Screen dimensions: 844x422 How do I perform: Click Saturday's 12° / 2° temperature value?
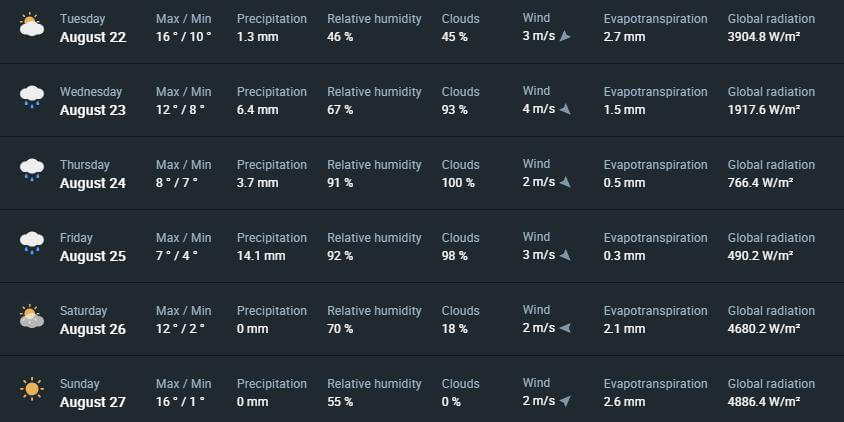(180, 329)
